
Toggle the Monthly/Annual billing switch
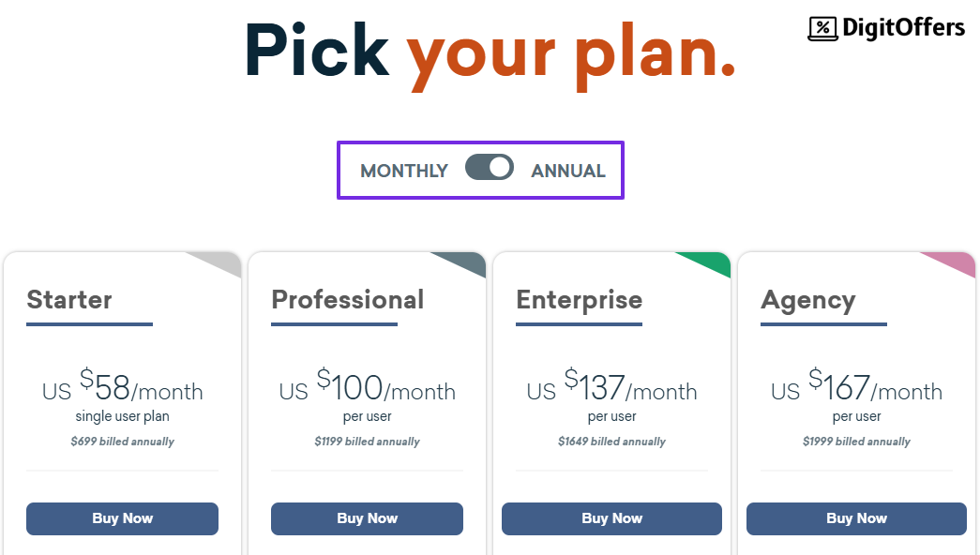click(x=489, y=168)
